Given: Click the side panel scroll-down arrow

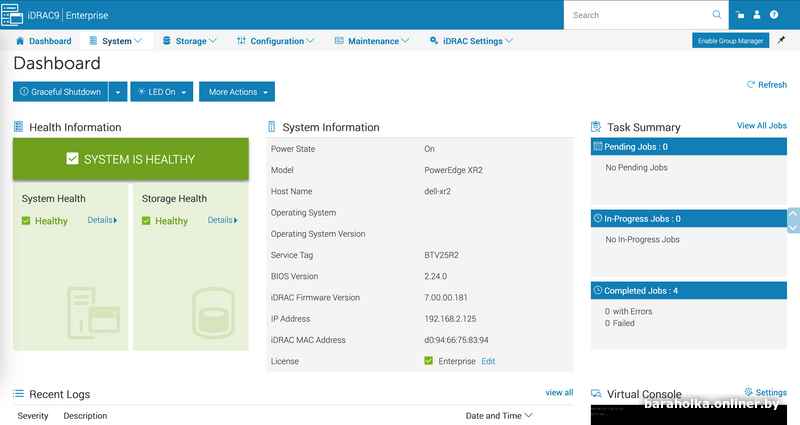Looking at the screenshot, I should [x=793, y=227].
